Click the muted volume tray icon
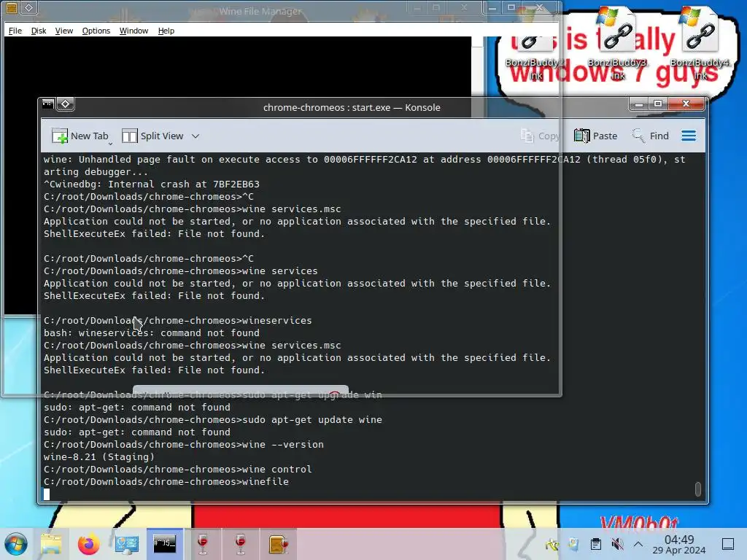747x560 pixels. pyautogui.click(x=617, y=544)
